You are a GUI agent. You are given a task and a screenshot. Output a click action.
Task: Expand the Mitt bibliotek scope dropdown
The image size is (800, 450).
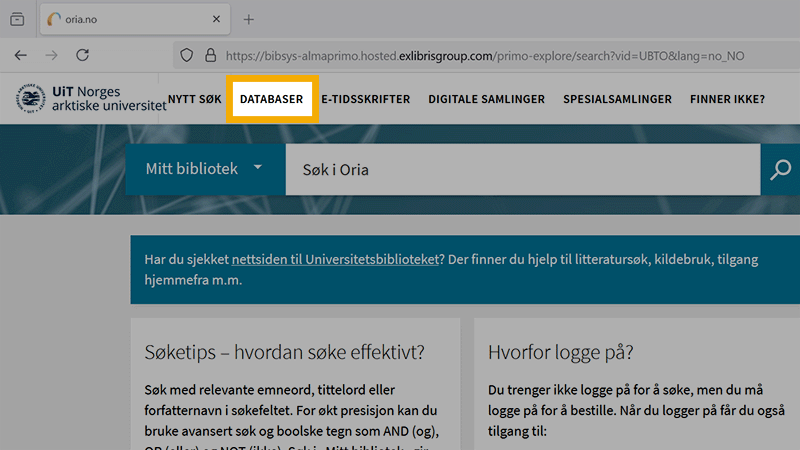tap(205, 169)
